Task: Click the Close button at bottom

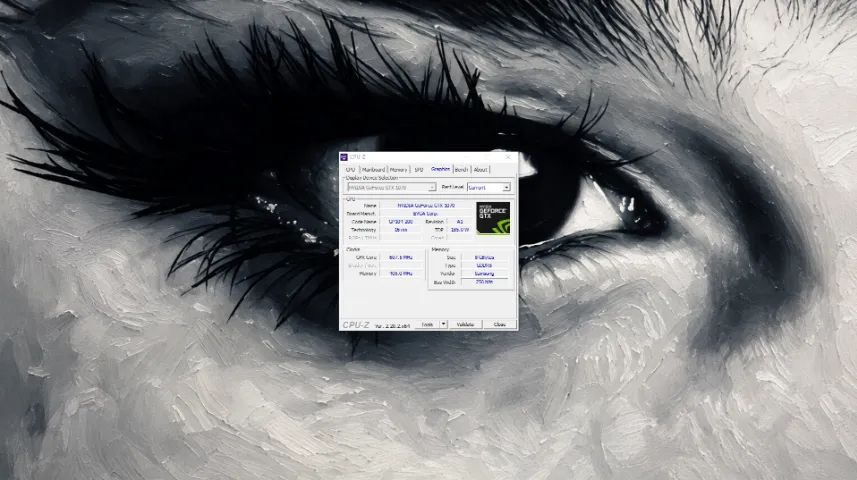Action: (x=500, y=325)
